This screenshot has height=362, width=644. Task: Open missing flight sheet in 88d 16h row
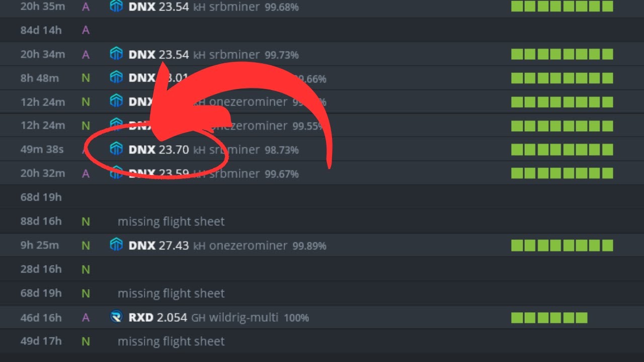171,221
